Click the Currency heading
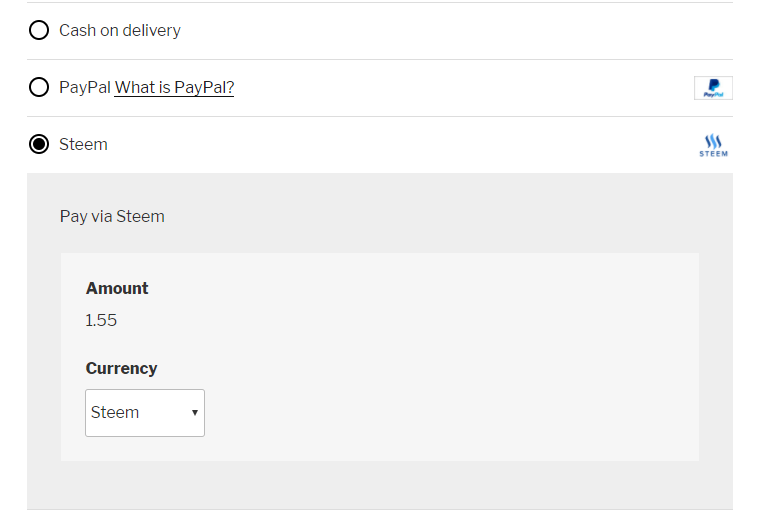Image resolution: width=764 pixels, height=530 pixels. [x=121, y=368]
